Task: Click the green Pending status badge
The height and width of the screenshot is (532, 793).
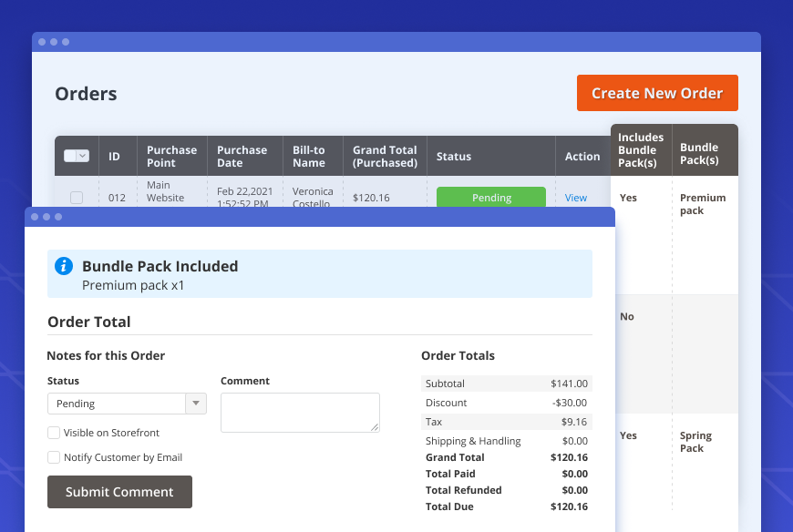Action: pos(490,198)
